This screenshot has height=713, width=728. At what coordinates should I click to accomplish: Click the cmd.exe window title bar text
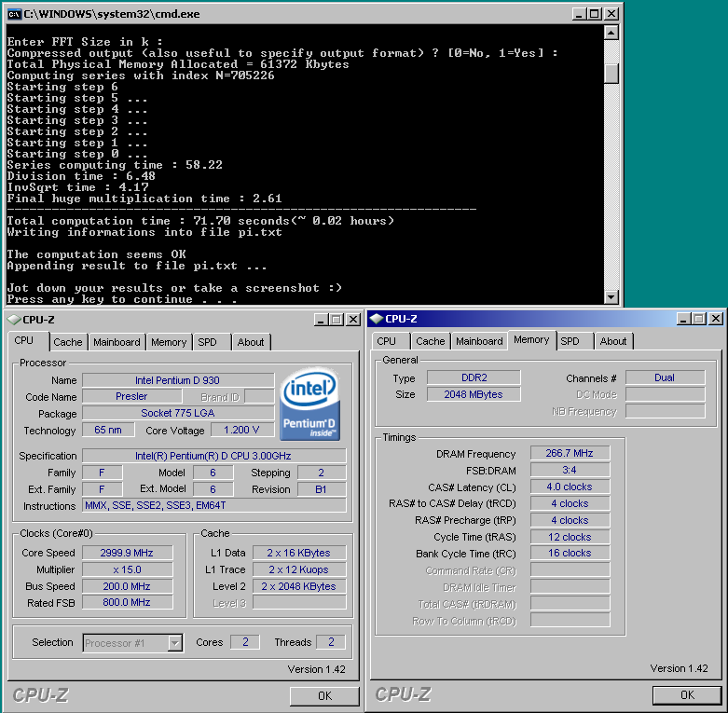tap(112, 14)
